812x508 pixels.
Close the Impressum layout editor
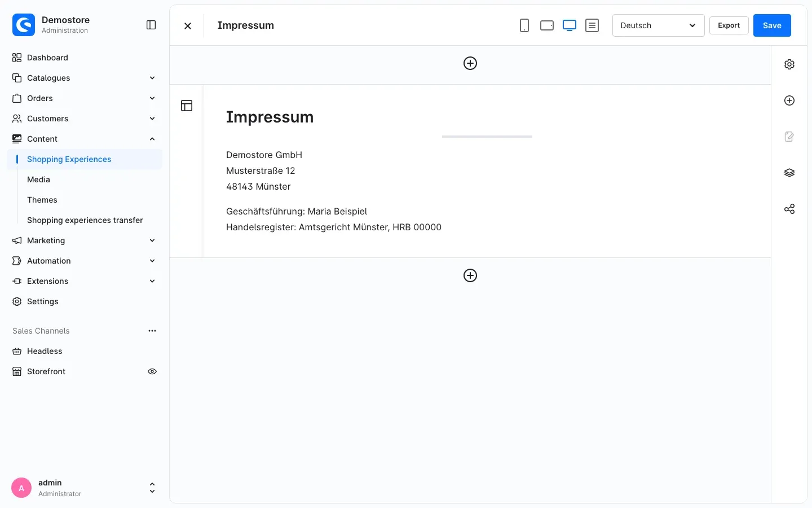(188, 25)
